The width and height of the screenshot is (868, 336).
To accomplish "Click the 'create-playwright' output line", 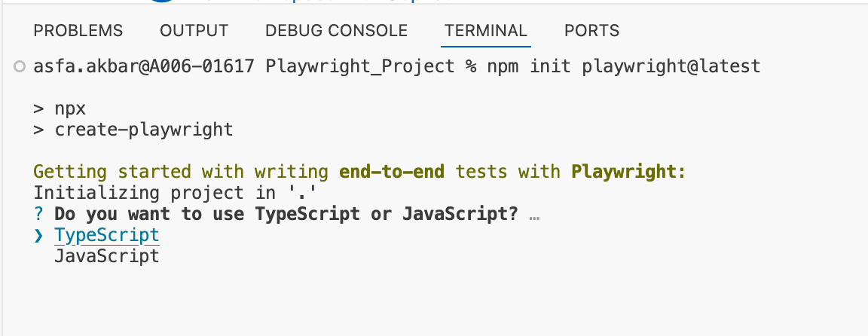I will (x=143, y=130).
